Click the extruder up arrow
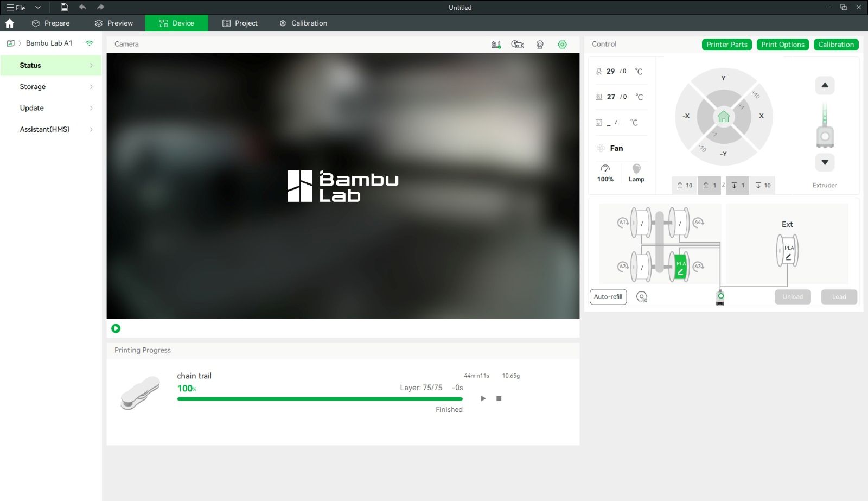868x501 pixels. [x=825, y=85]
